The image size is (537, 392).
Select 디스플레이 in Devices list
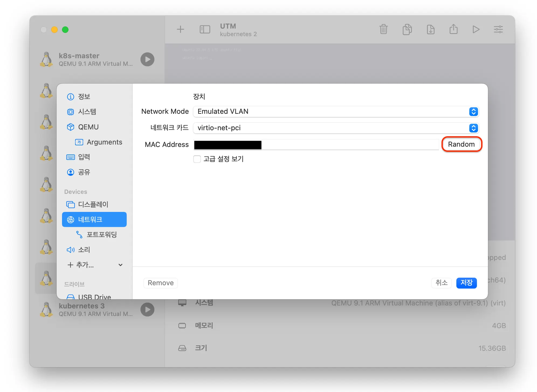point(93,204)
